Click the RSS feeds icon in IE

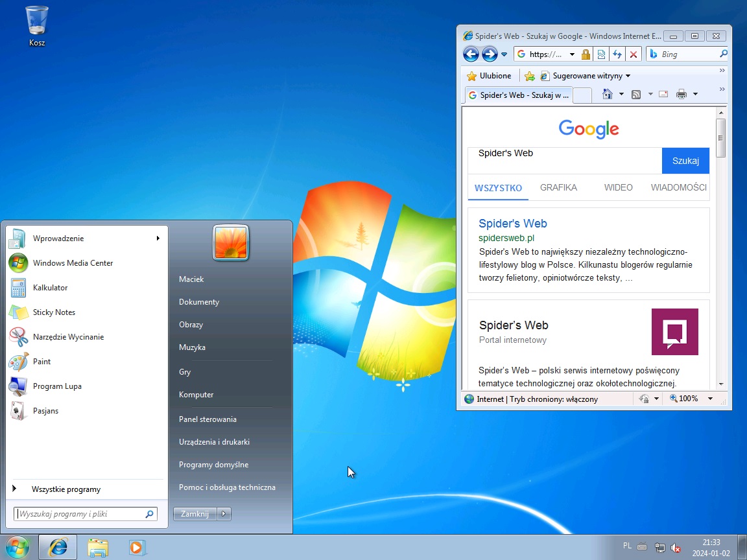636,94
